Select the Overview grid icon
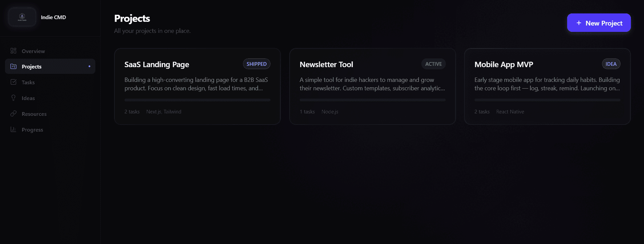Screen dimensions: 644x244 [13, 51]
